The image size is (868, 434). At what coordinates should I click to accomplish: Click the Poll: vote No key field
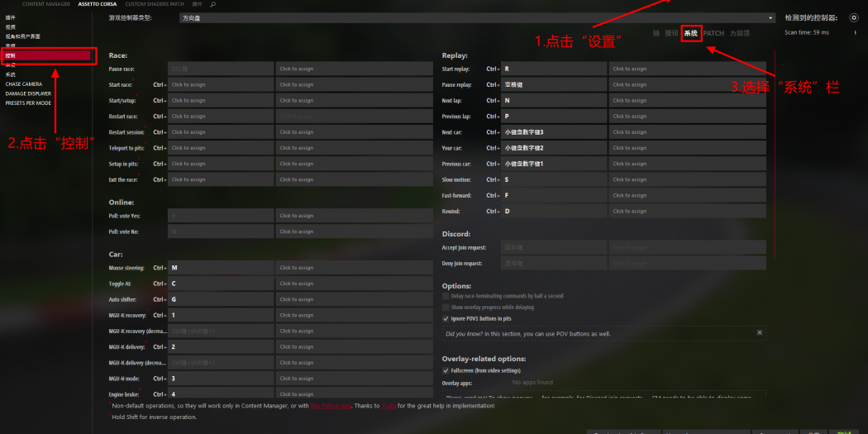[221, 231]
